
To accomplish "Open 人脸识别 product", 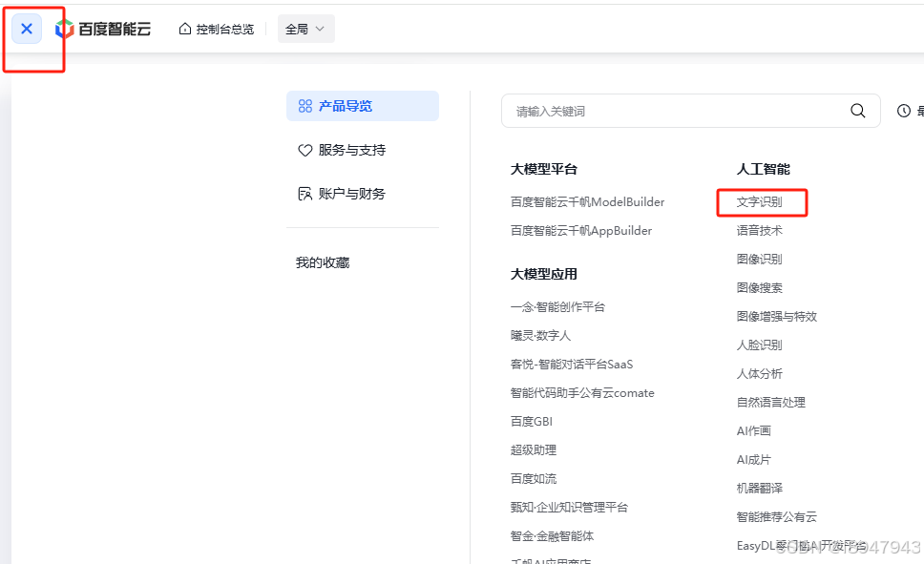I will [x=760, y=345].
